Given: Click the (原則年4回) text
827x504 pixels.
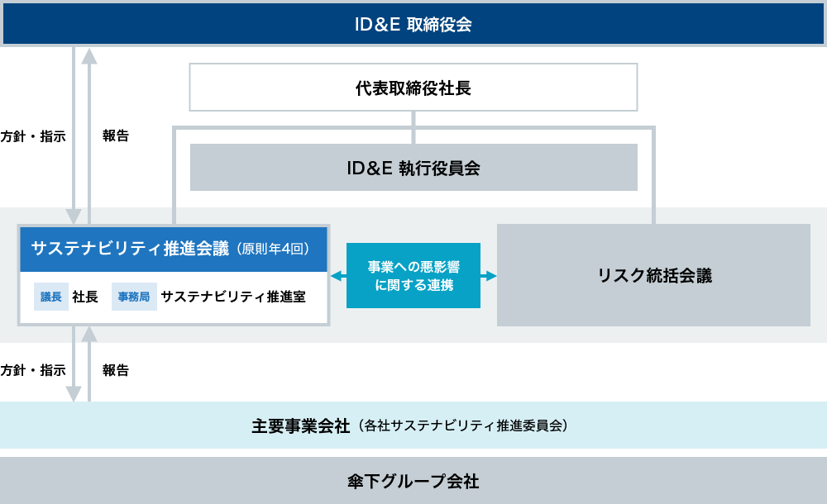Looking at the screenshot, I should pos(273,249).
